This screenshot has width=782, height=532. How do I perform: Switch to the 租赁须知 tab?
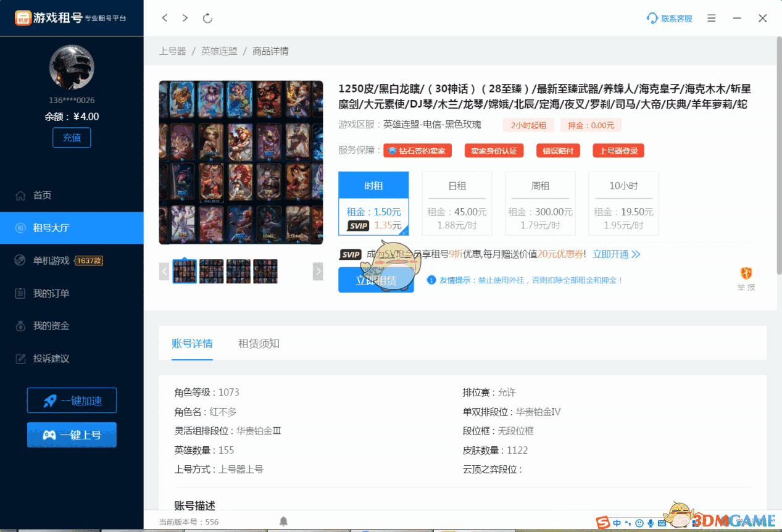259,343
